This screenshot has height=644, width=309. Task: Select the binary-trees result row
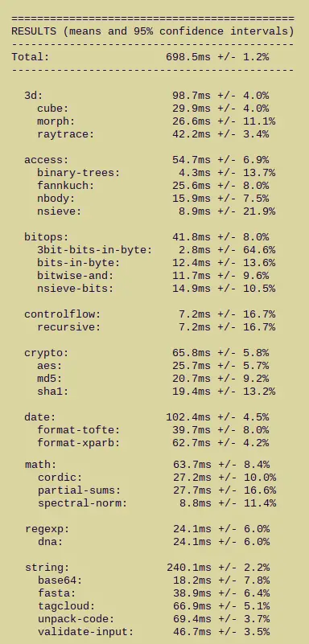point(156,173)
